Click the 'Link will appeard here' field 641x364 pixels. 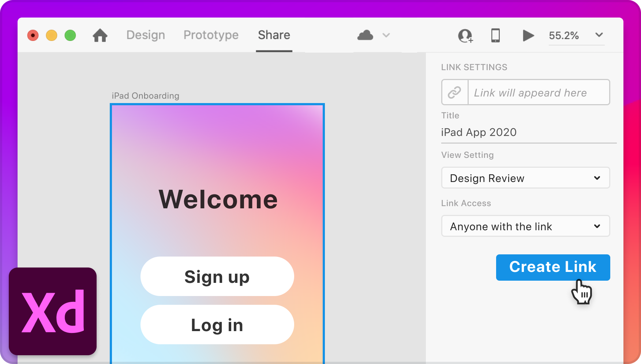pos(539,92)
